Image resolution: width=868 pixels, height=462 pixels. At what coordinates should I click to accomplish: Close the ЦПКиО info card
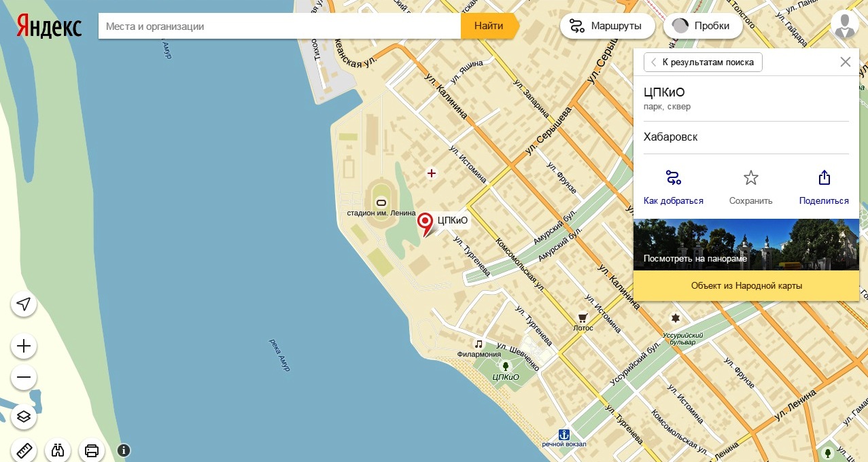pos(846,62)
